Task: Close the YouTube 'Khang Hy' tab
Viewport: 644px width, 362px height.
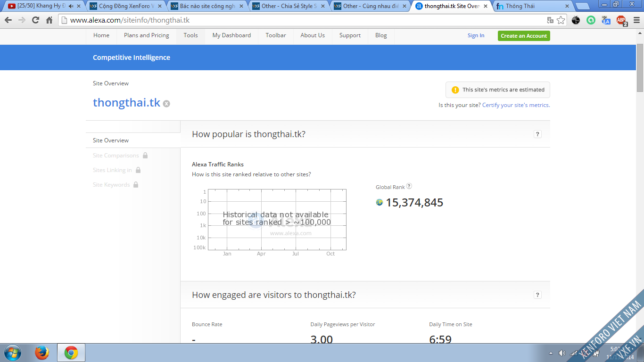Action: (79, 6)
